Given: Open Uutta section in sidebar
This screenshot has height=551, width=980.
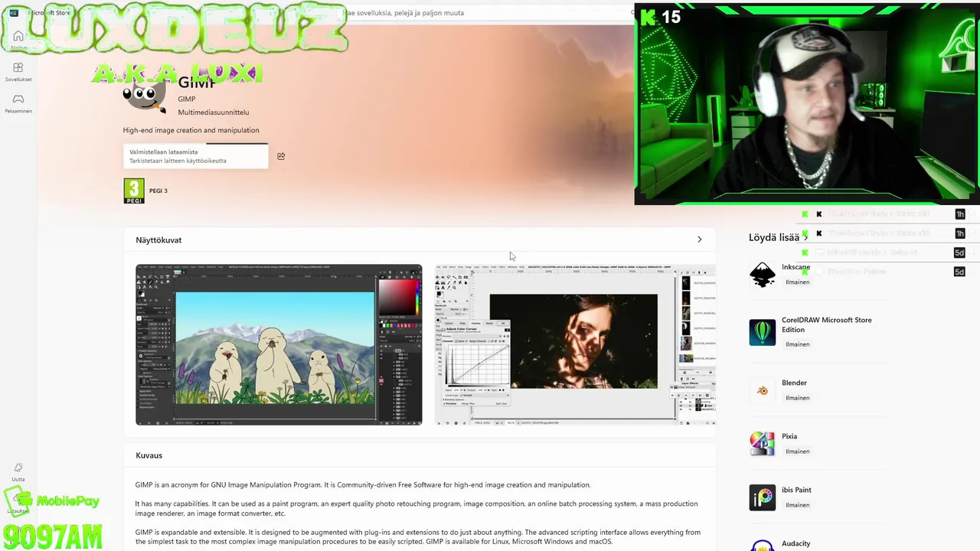Looking at the screenshot, I should (x=18, y=471).
